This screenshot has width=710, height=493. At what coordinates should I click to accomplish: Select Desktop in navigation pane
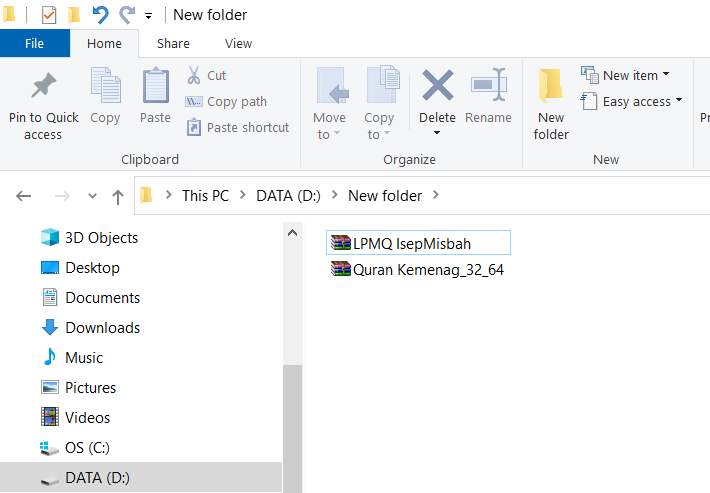point(92,268)
